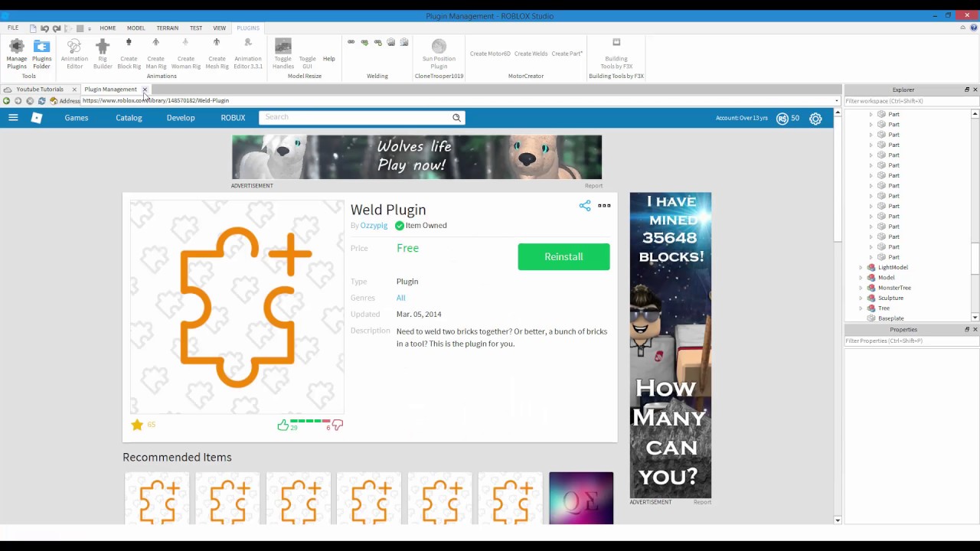Click Create Block Rig
This screenshot has width=980, height=551.
(x=129, y=54)
